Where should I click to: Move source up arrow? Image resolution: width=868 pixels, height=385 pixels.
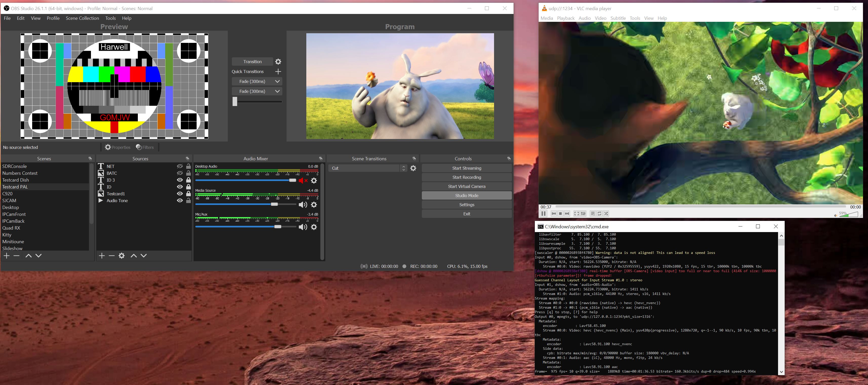(134, 256)
